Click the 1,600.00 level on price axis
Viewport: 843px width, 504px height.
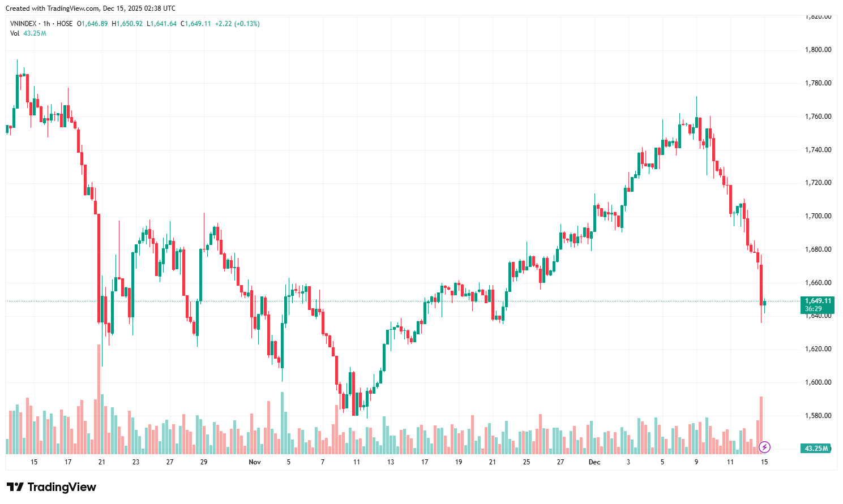[x=818, y=382]
